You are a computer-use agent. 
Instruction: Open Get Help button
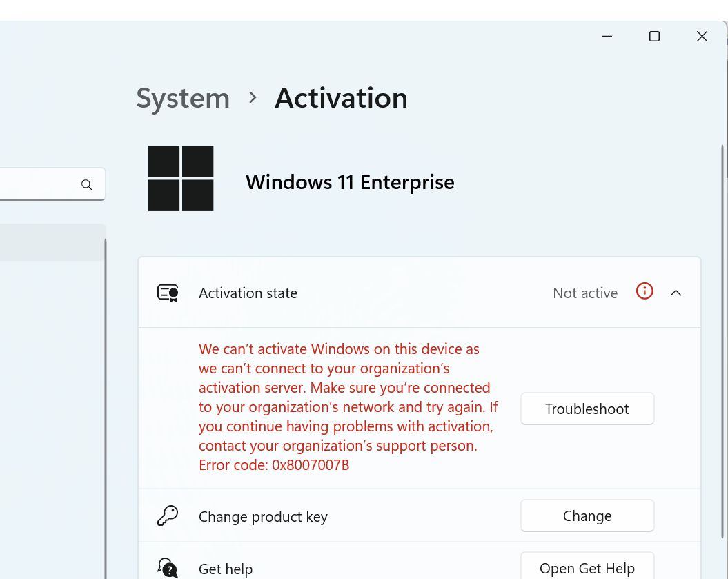click(587, 567)
